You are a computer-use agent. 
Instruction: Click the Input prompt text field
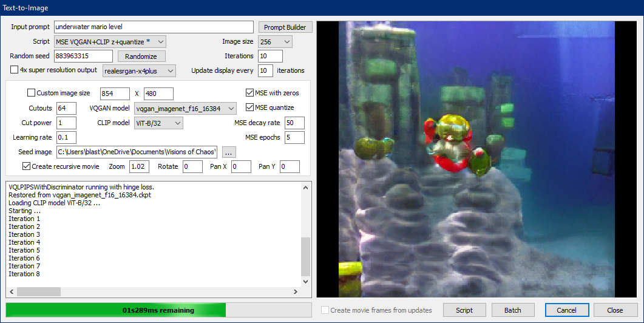(x=153, y=27)
